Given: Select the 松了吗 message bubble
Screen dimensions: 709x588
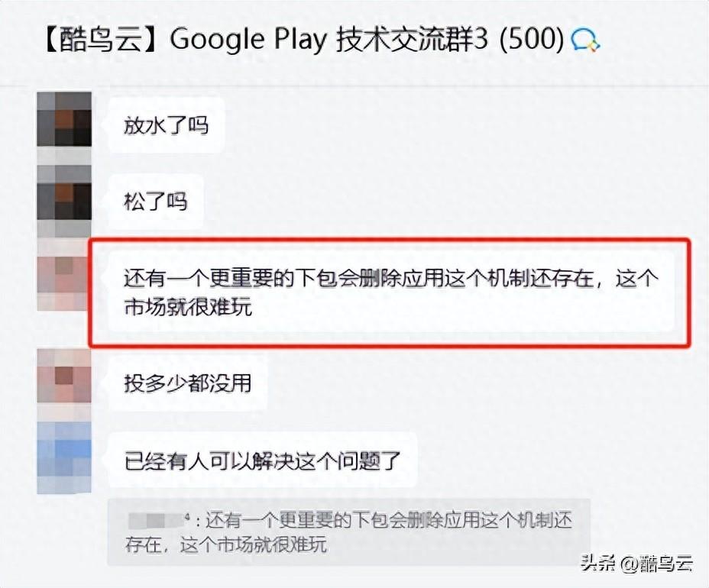Looking at the screenshot, I should click(x=155, y=201).
